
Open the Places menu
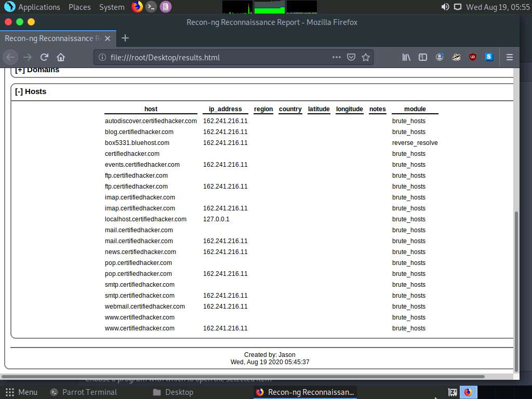[x=79, y=7]
